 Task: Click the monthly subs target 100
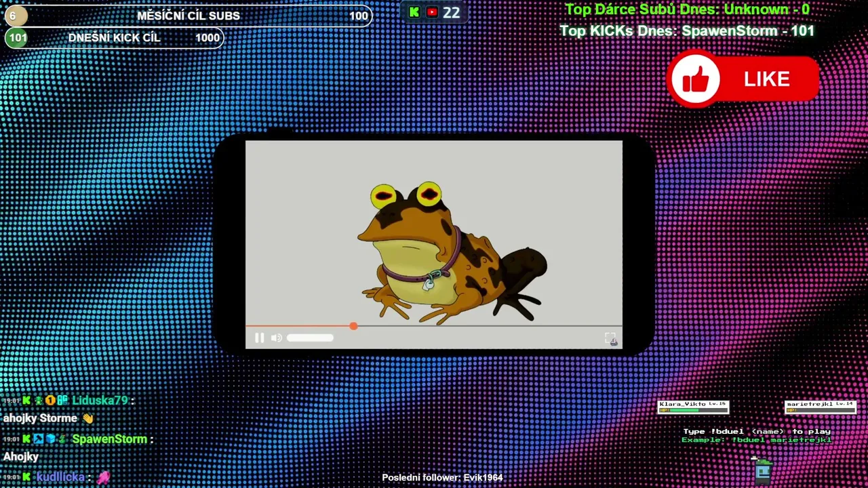tap(359, 16)
